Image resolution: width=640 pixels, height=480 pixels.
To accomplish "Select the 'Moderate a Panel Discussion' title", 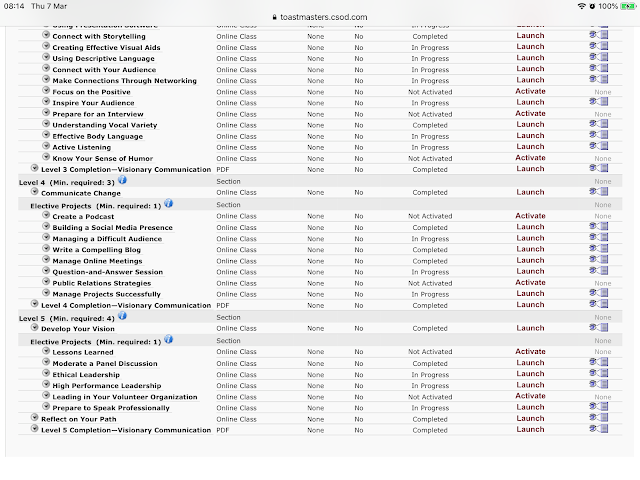I will 105,363.
